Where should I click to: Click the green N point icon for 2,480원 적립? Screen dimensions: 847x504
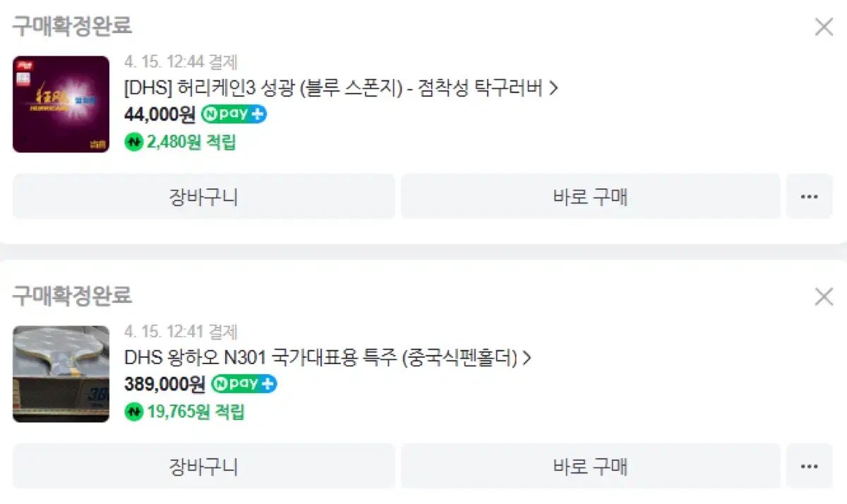133,142
